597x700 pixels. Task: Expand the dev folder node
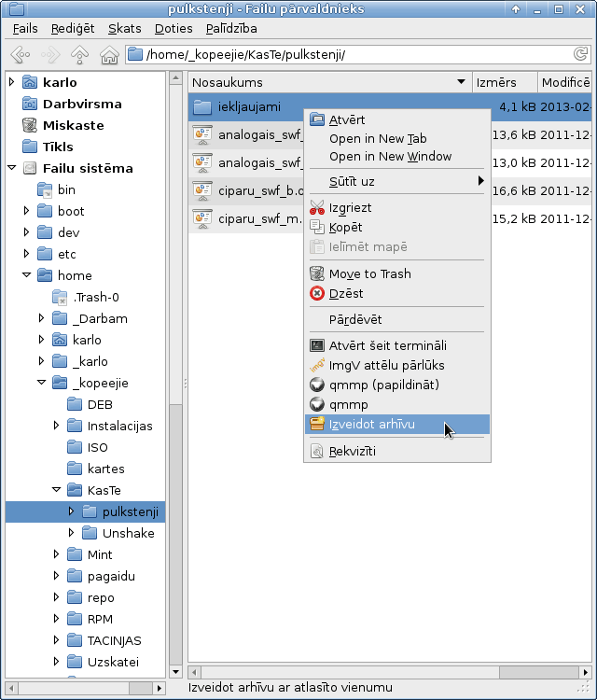[x=26, y=232]
